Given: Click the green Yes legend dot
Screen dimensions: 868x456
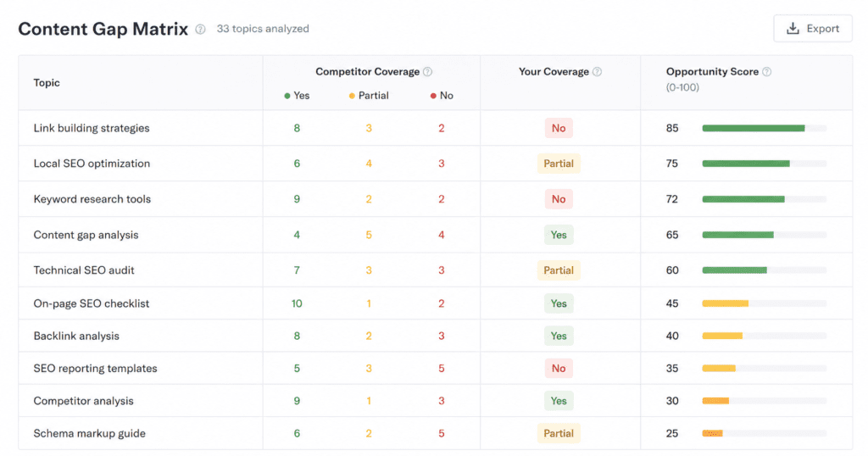Looking at the screenshot, I should [x=287, y=96].
